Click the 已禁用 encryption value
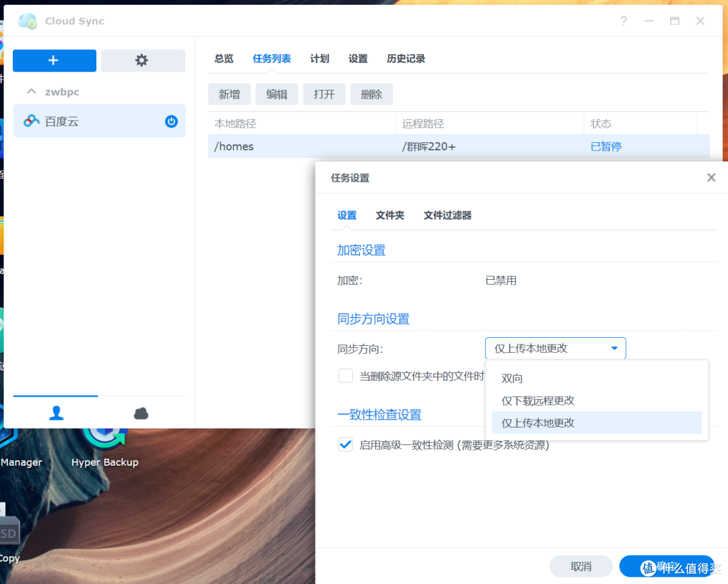Image resolution: width=728 pixels, height=584 pixels. (500, 281)
